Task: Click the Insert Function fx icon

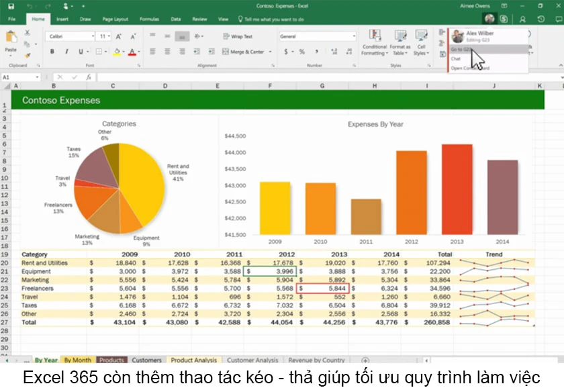Action: [x=89, y=77]
